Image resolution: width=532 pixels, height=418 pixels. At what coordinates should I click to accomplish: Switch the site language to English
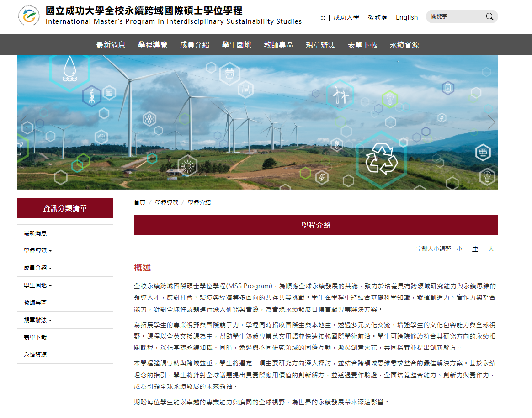tap(407, 17)
